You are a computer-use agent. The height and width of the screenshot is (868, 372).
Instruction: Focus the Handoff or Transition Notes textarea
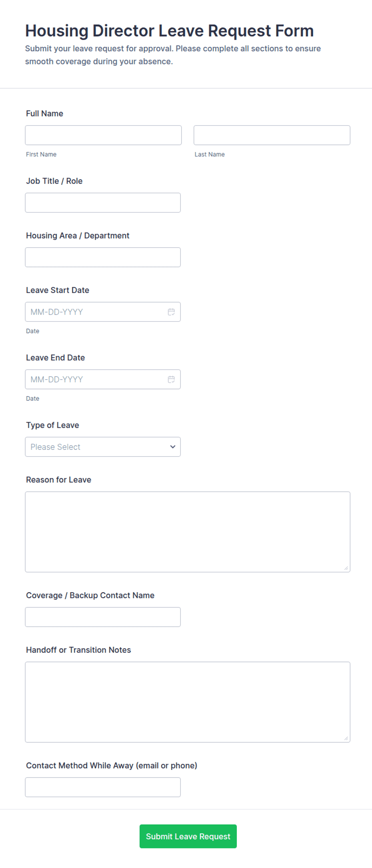coord(188,702)
